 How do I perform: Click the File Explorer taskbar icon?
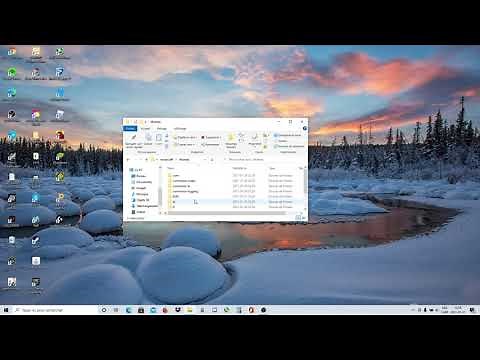coord(189,310)
